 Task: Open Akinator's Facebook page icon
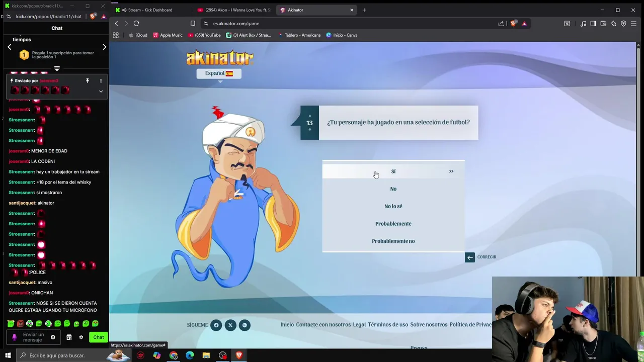pos(216,325)
